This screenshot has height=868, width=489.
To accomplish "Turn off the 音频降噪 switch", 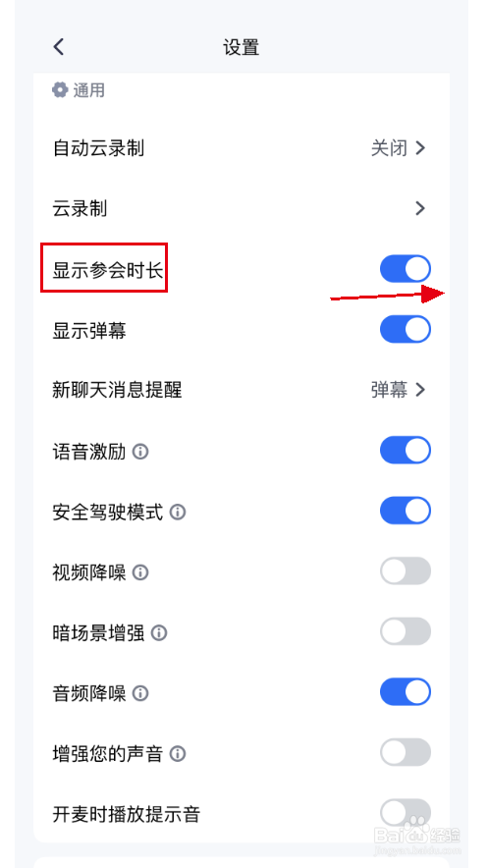I will pos(406,692).
